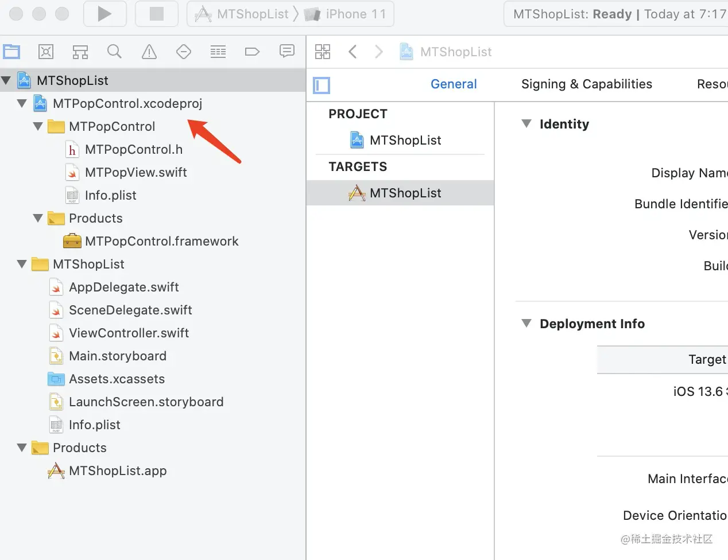Image resolution: width=728 pixels, height=560 pixels.
Task: Open Info.plist under MTPopControl
Action: (111, 195)
